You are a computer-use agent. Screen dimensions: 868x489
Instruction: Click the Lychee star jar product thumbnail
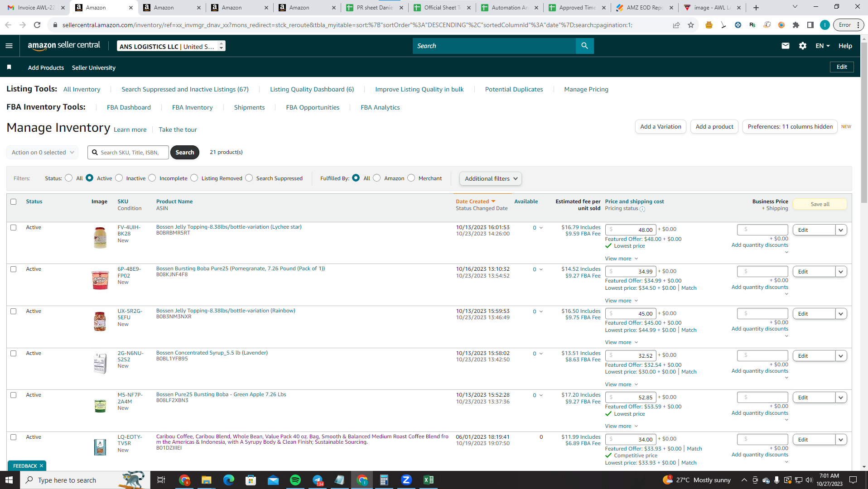[100, 238]
